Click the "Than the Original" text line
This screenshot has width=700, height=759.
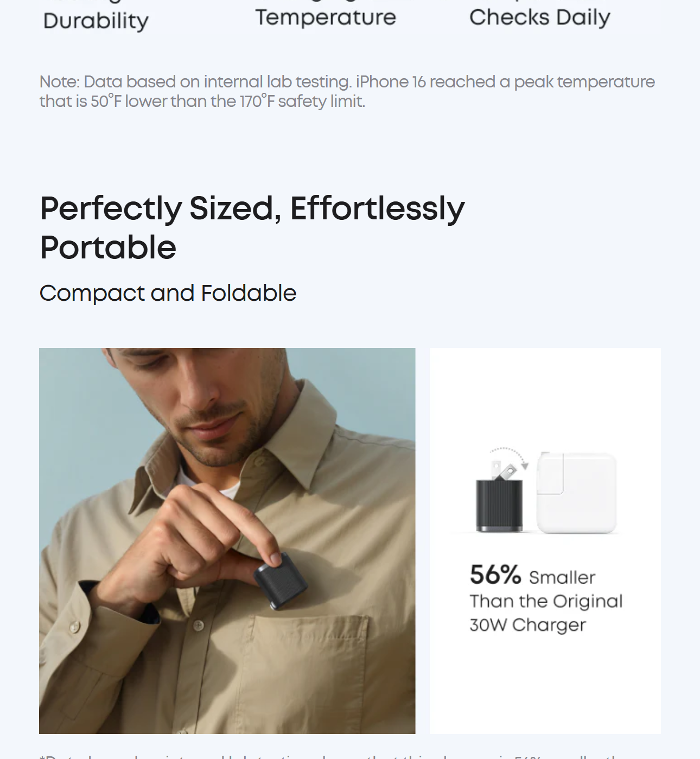tap(546, 601)
